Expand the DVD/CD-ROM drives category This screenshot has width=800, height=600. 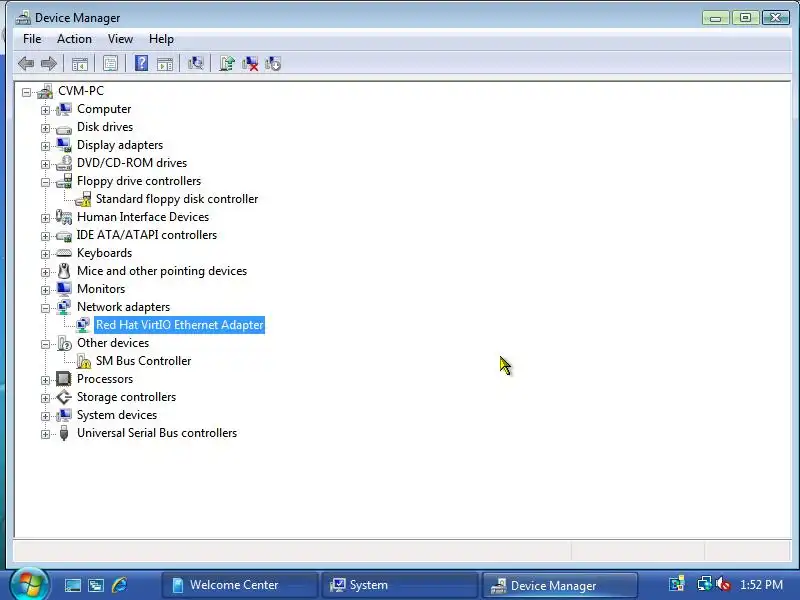(x=45, y=164)
